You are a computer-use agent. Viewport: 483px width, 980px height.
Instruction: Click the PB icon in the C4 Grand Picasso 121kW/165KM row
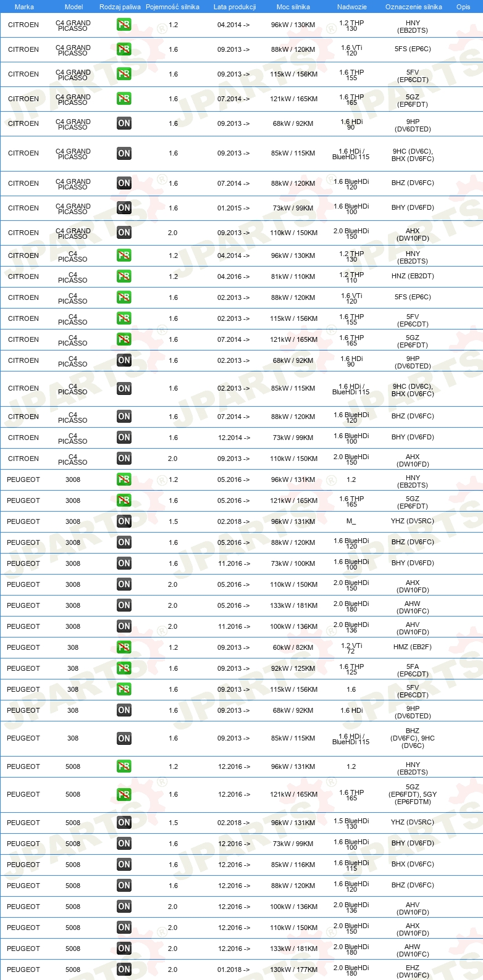124,99
